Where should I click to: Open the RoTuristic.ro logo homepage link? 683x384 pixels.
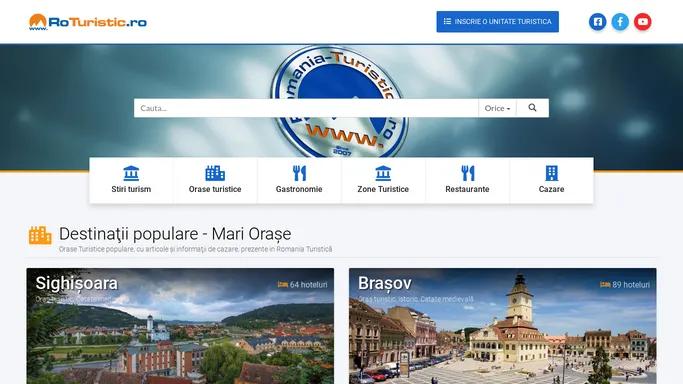[88, 22]
